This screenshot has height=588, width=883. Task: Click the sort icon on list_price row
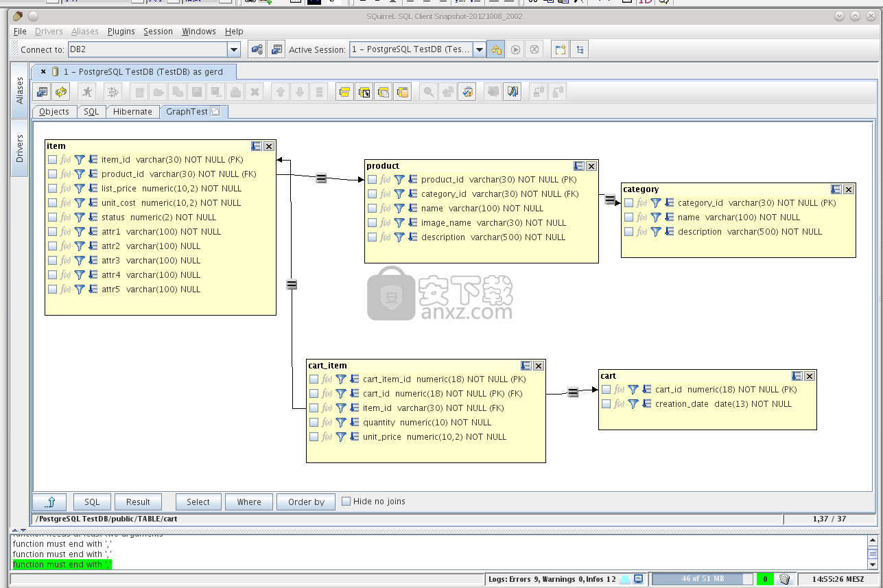coord(93,188)
